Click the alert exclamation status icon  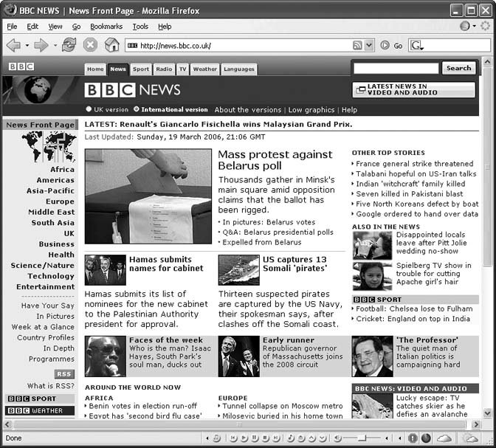pyautogui.click(x=413, y=438)
